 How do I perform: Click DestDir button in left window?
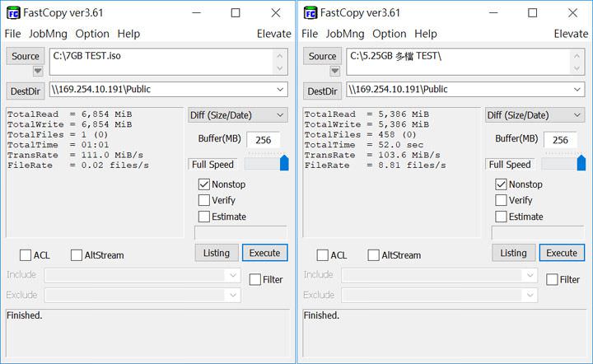click(26, 91)
